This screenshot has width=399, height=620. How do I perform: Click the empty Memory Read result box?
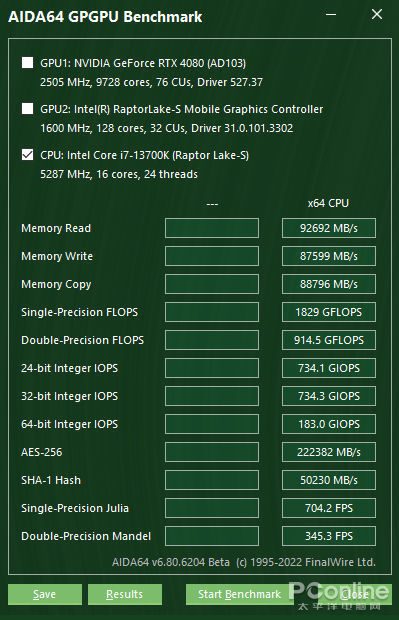click(x=212, y=228)
